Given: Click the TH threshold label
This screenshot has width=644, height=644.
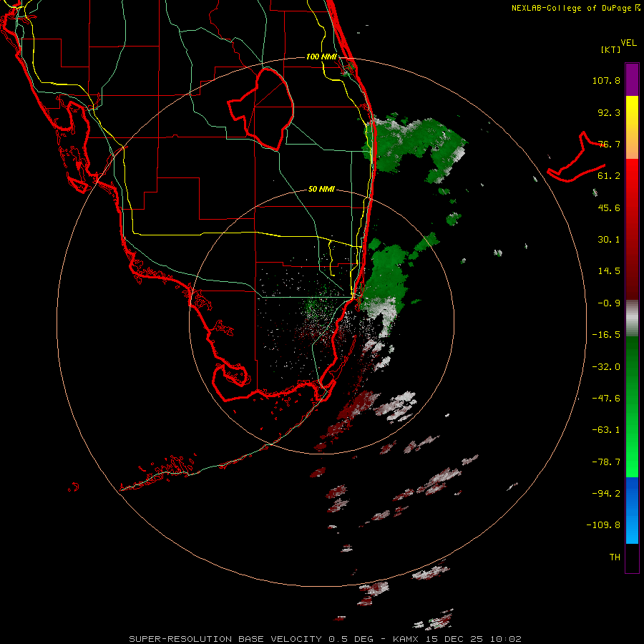Looking at the screenshot, I should pyautogui.click(x=615, y=557).
